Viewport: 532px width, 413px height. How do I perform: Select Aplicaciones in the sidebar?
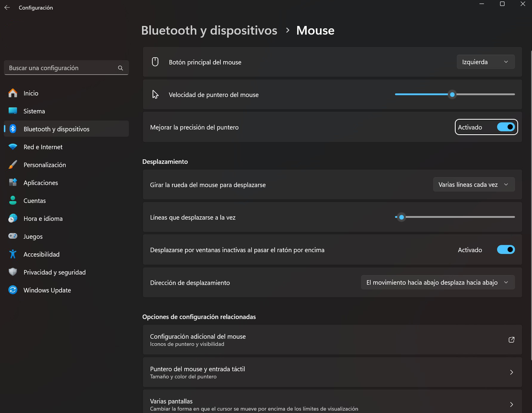point(66,183)
